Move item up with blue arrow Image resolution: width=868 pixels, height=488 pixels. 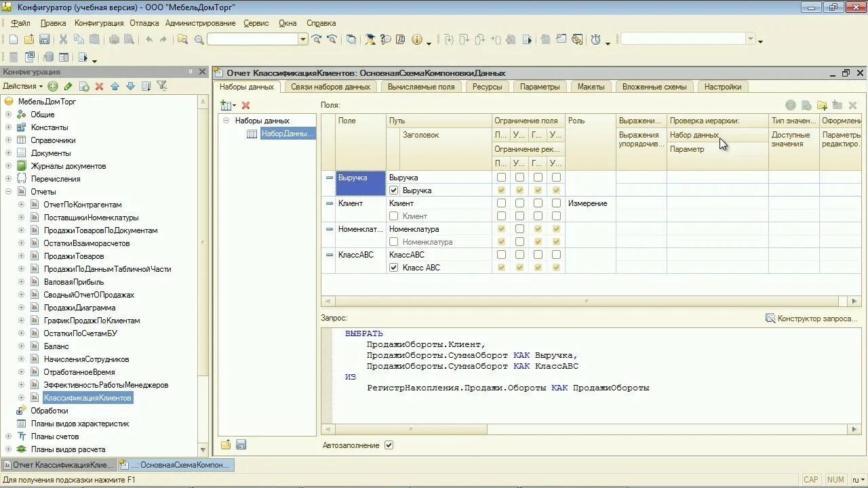[x=115, y=86]
